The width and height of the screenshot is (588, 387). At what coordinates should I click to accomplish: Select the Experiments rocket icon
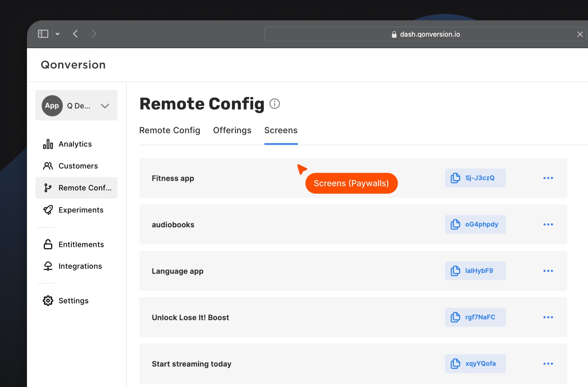tap(48, 210)
